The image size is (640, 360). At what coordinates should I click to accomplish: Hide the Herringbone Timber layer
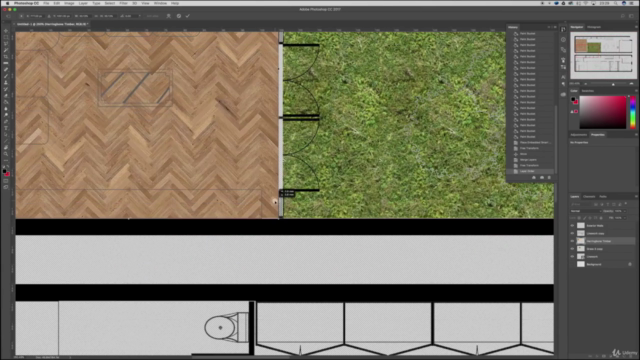click(x=572, y=241)
